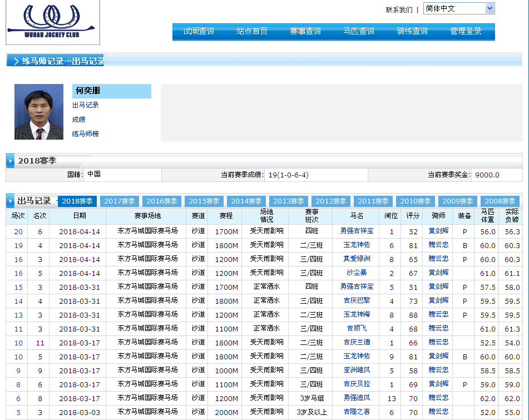The image size is (529, 420).
Task: Click race number 20 in the table
Action: coord(18,231)
